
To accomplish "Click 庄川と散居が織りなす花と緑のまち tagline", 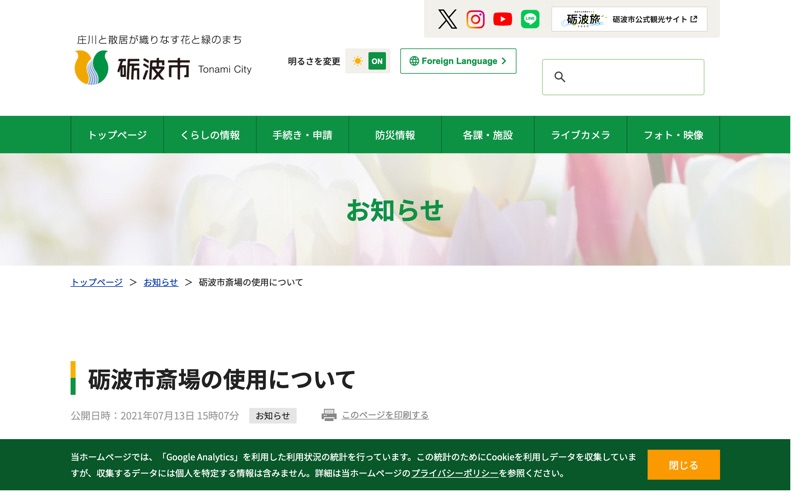I will (159, 40).
